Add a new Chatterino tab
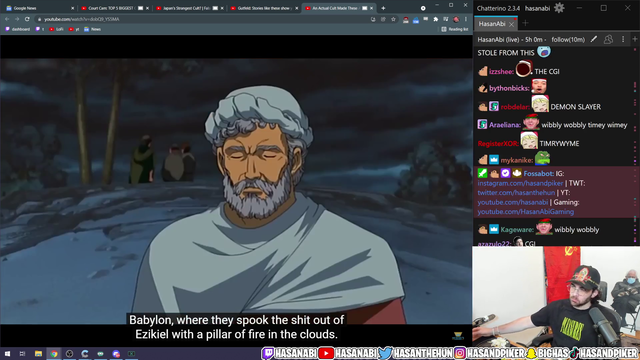Image resolution: width=640 pixels, height=360 pixels. click(525, 23)
